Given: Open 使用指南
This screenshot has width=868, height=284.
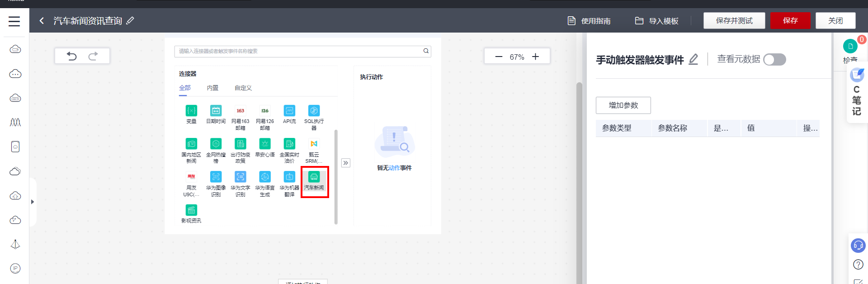Looking at the screenshot, I should tap(589, 21).
